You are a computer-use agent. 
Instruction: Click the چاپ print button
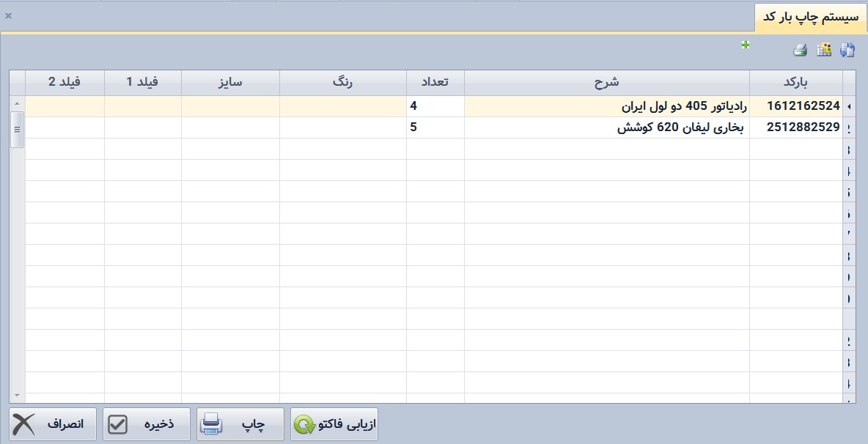point(240,423)
